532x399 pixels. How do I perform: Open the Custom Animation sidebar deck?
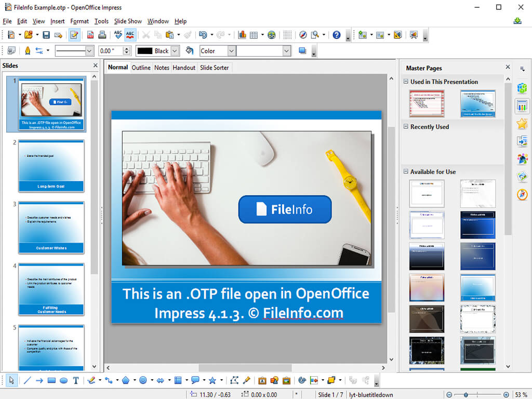click(x=522, y=124)
